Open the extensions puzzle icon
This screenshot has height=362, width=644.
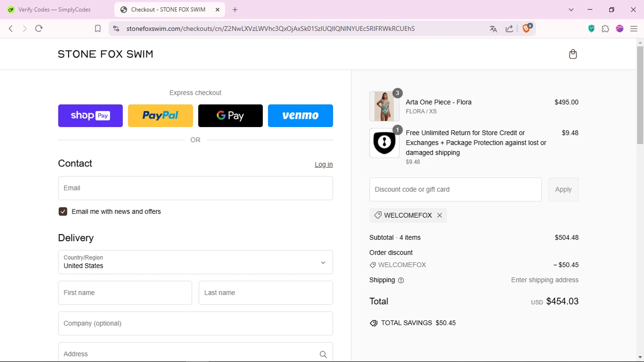tap(605, 29)
